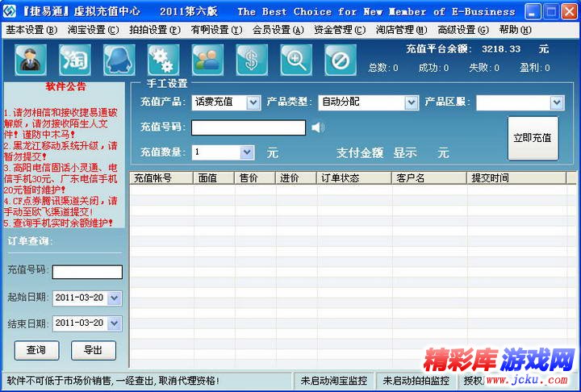The width and height of the screenshot is (581, 392).
Task: Open the 产品区服 dropdown
Action: click(x=557, y=102)
